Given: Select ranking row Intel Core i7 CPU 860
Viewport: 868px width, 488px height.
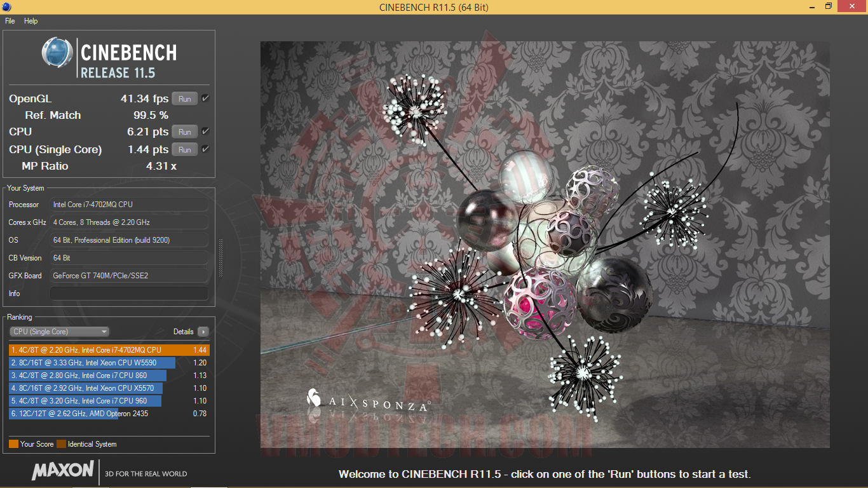Looking at the screenshot, I should click(109, 376).
